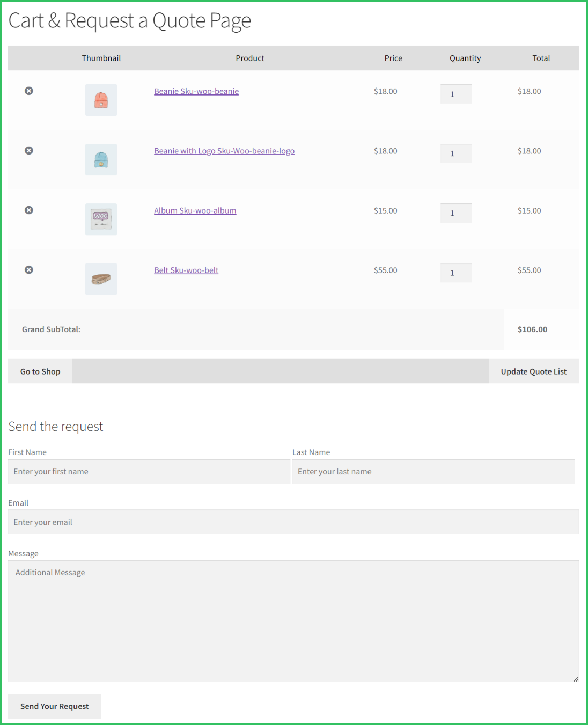The image size is (588, 725).
Task: Focus the First Name input field
Action: [x=149, y=472]
